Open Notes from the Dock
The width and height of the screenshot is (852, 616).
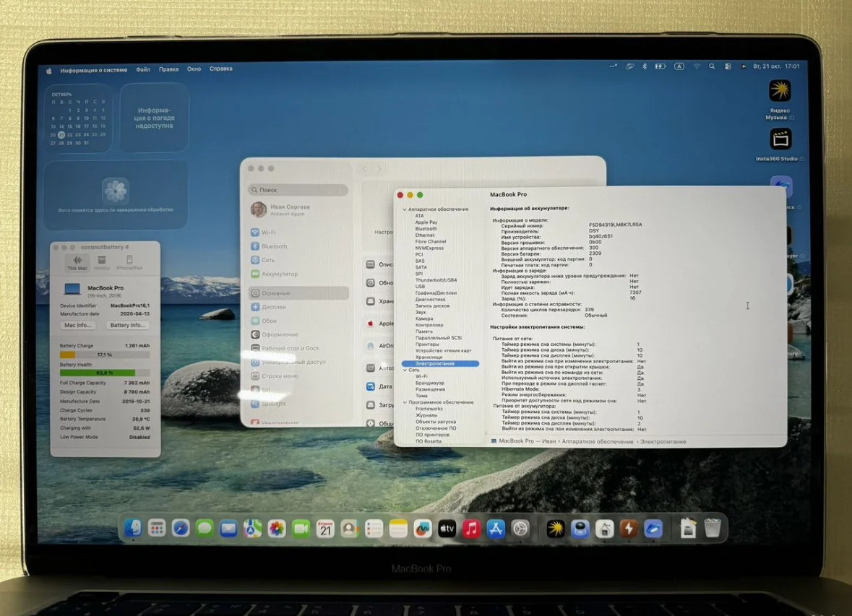click(x=398, y=528)
